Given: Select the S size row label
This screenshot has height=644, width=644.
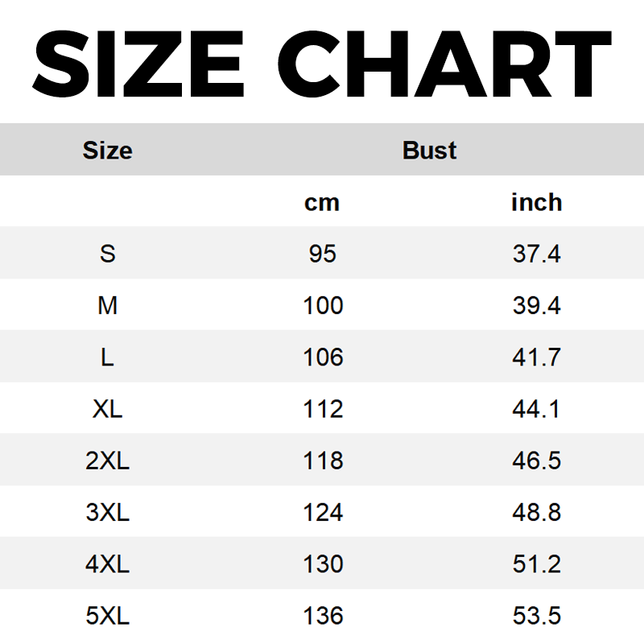Looking at the screenshot, I should point(108,254).
